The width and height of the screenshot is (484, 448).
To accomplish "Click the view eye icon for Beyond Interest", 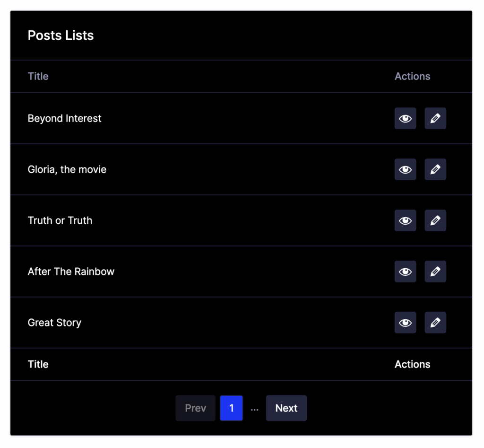I will point(405,118).
